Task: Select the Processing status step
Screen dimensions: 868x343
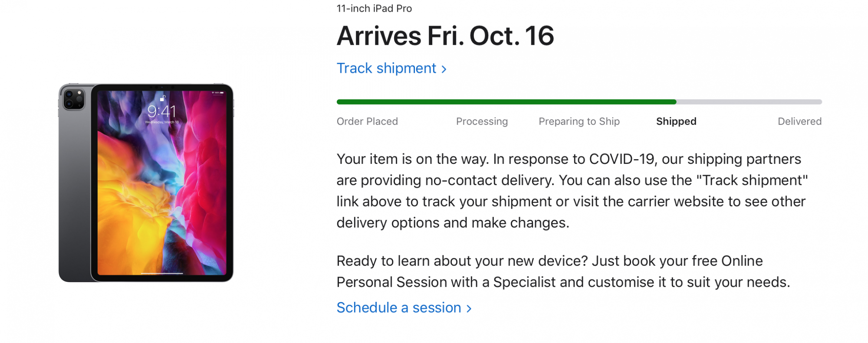Action: pos(482,121)
